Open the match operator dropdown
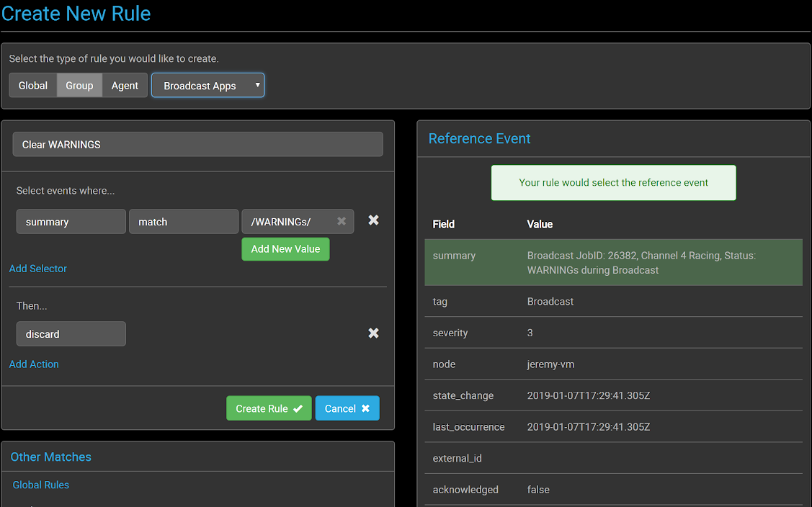The width and height of the screenshot is (812, 507). 184,222
